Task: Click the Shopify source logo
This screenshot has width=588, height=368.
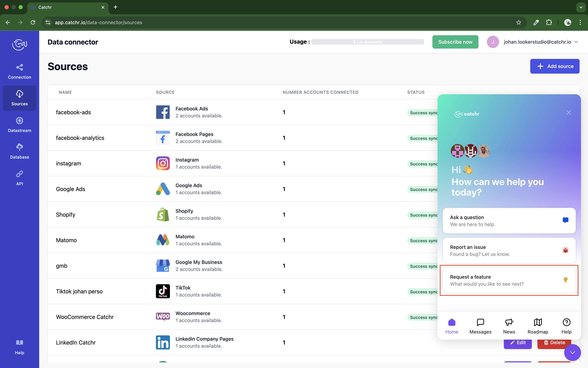Action: tap(163, 214)
